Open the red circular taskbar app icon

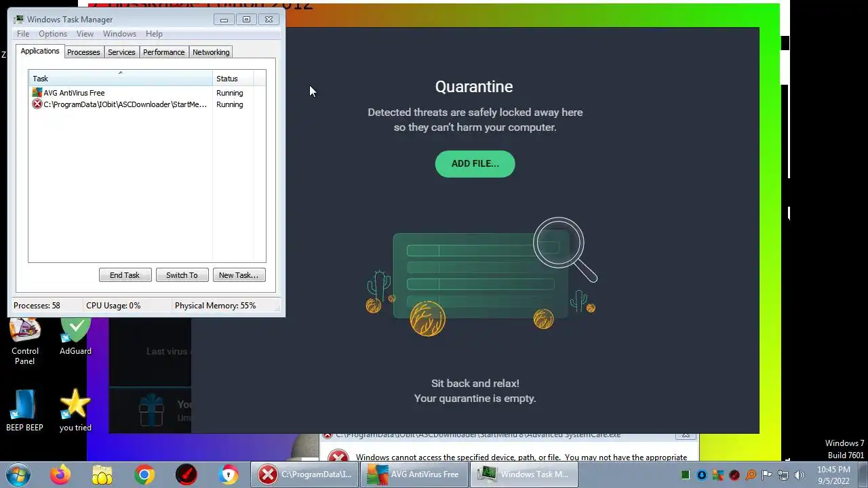[186, 474]
